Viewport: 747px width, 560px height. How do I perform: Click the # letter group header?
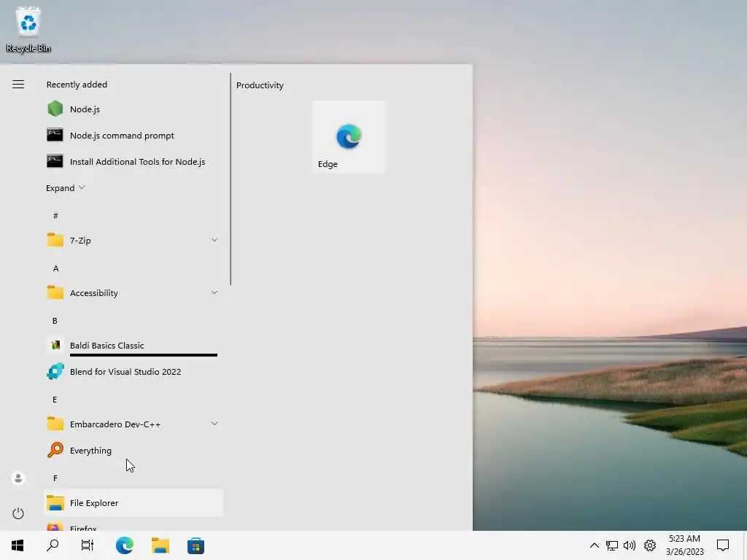pos(55,216)
